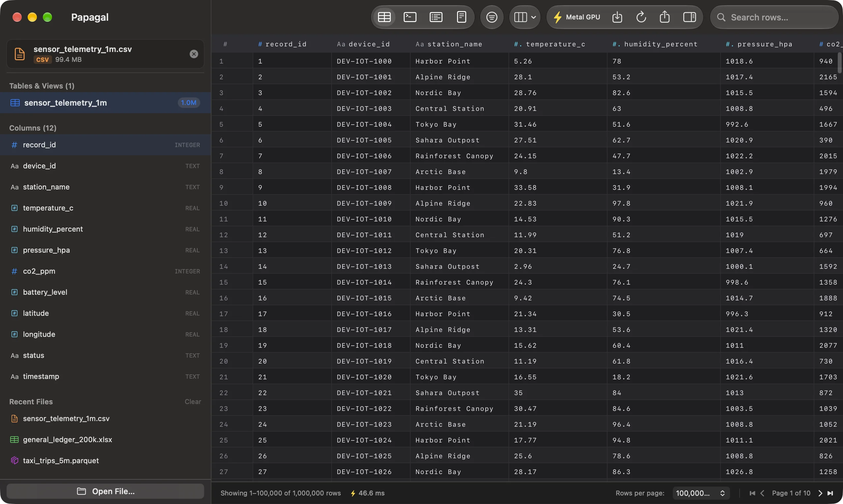Select the humidity_percent column in sidebar

pos(105,229)
